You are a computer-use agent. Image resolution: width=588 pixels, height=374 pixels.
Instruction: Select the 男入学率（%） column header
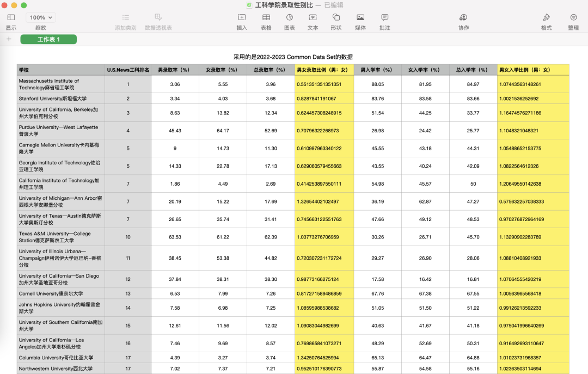coord(378,70)
